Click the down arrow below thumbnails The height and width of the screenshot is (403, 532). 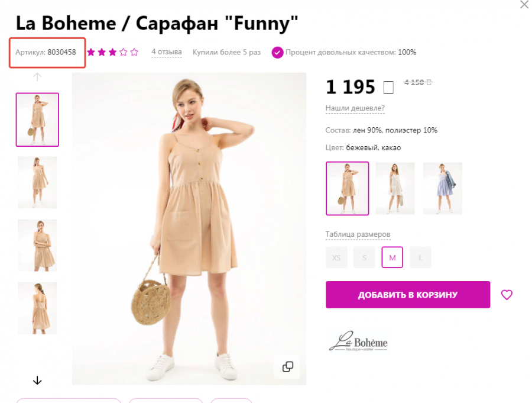(x=37, y=381)
